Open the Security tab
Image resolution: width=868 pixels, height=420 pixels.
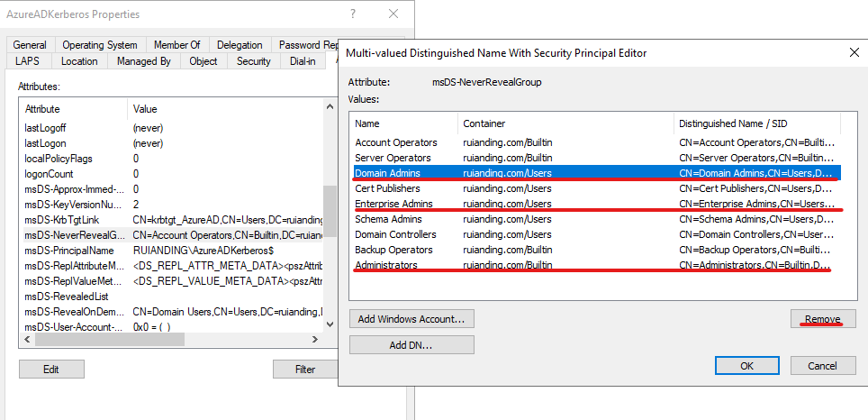(x=254, y=61)
